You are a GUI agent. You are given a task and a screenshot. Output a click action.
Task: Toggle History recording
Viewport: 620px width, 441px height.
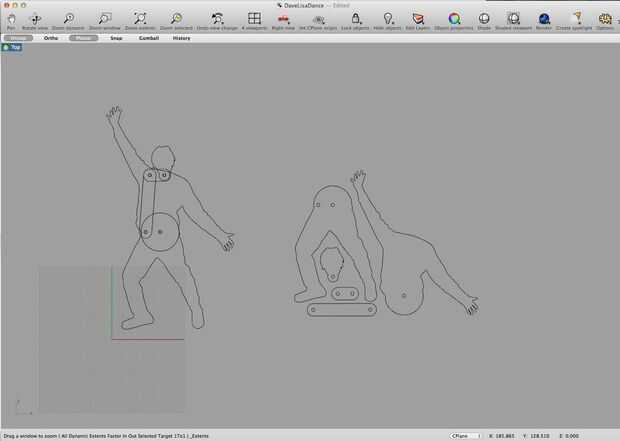coord(181,38)
